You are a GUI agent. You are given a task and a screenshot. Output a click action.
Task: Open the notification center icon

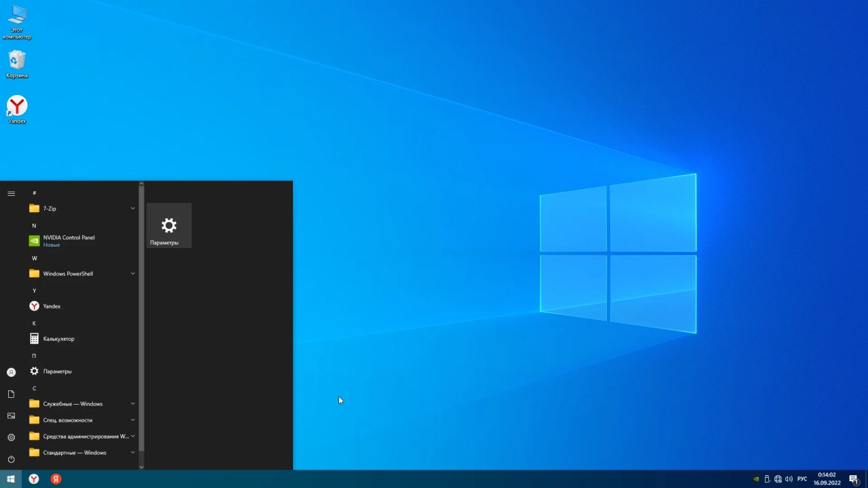click(x=854, y=479)
